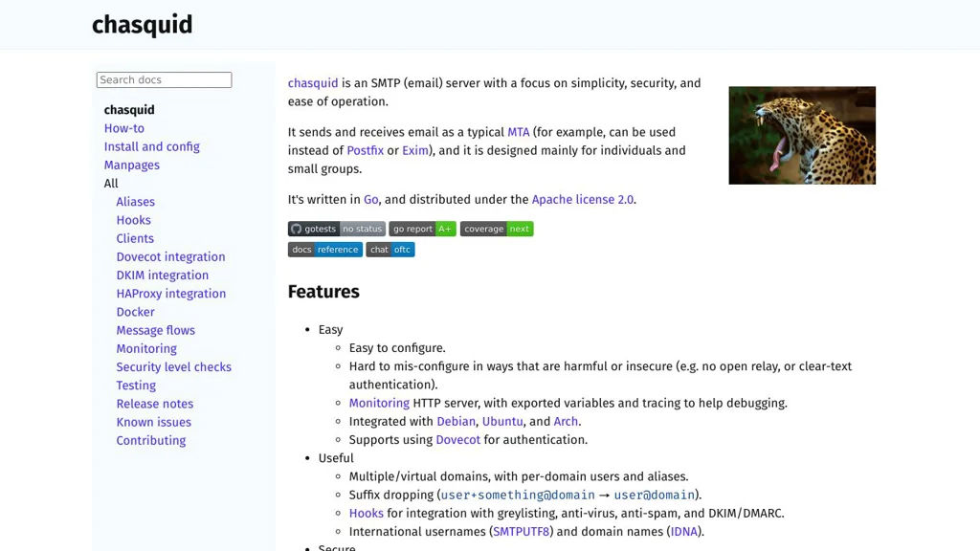The width and height of the screenshot is (980, 551).
Task: Select chasquid in the sidebar
Action: point(129,110)
